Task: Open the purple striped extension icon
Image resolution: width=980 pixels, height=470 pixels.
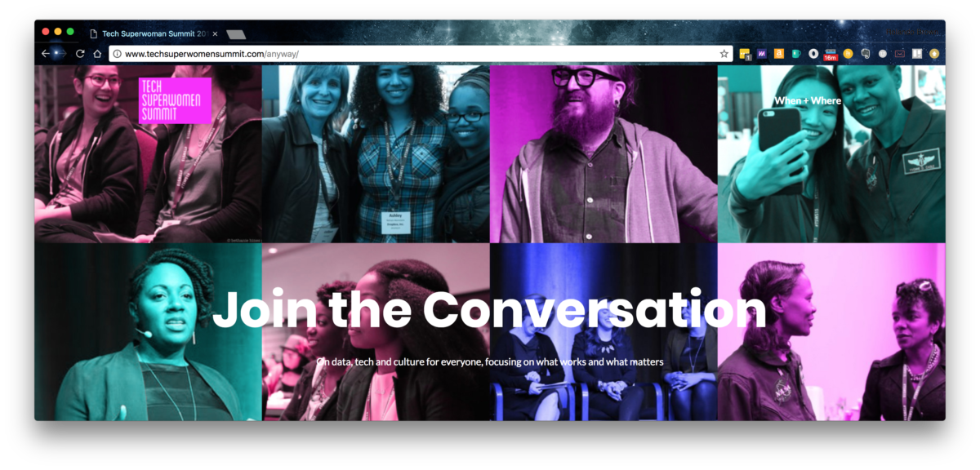Action: pyautogui.click(x=762, y=54)
